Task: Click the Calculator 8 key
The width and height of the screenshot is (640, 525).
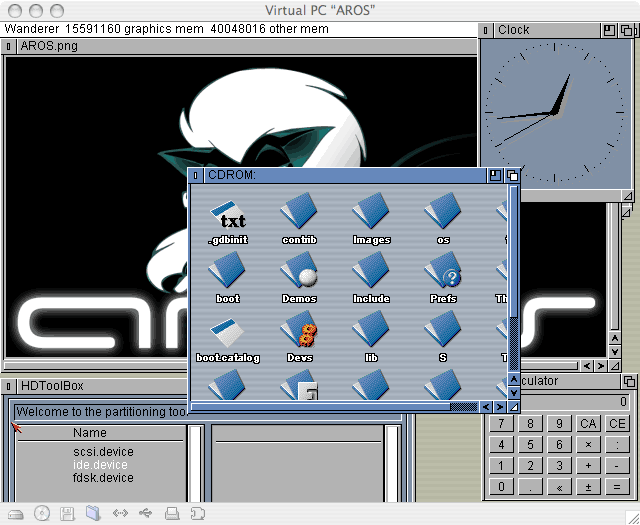Action: 530,424
